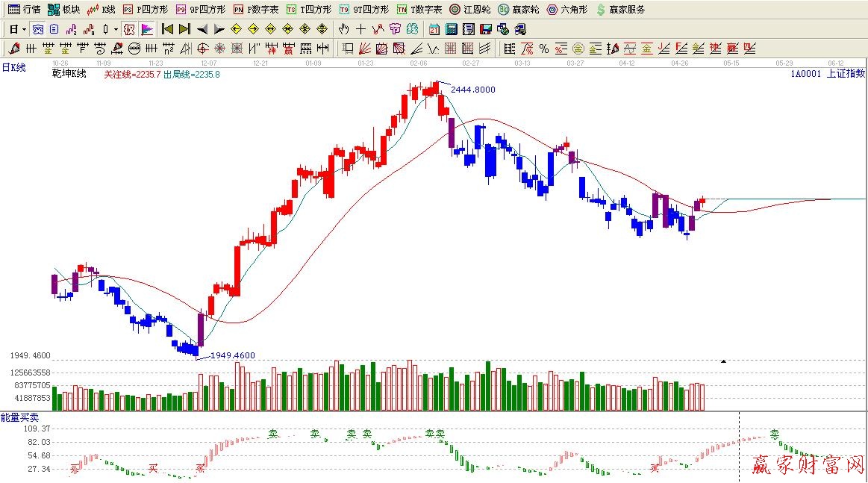Jump to last bar icon
868x483 pixels.
pyautogui.click(x=185, y=29)
